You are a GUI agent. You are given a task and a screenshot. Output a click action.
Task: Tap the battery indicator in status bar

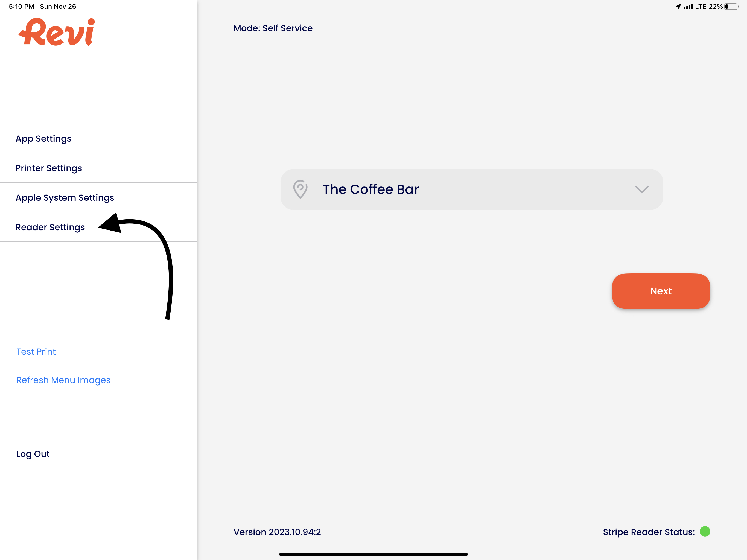[731, 7]
